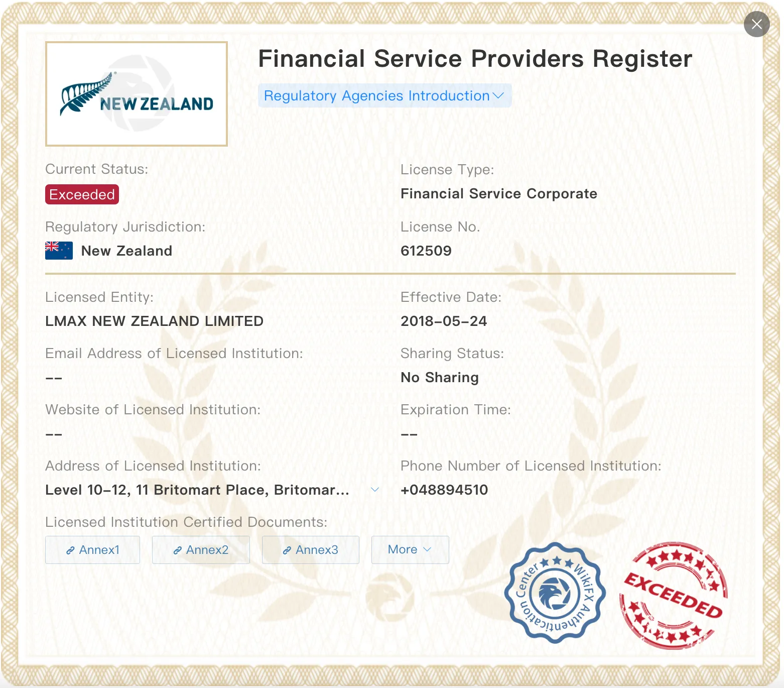Open the Annex3 certified document
The image size is (784, 688).
pyautogui.click(x=311, y=550)
